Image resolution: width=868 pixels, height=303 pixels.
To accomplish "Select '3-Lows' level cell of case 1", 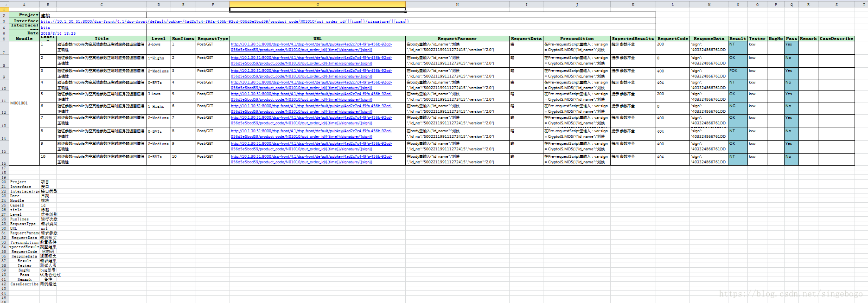I will tap(159, 48).
